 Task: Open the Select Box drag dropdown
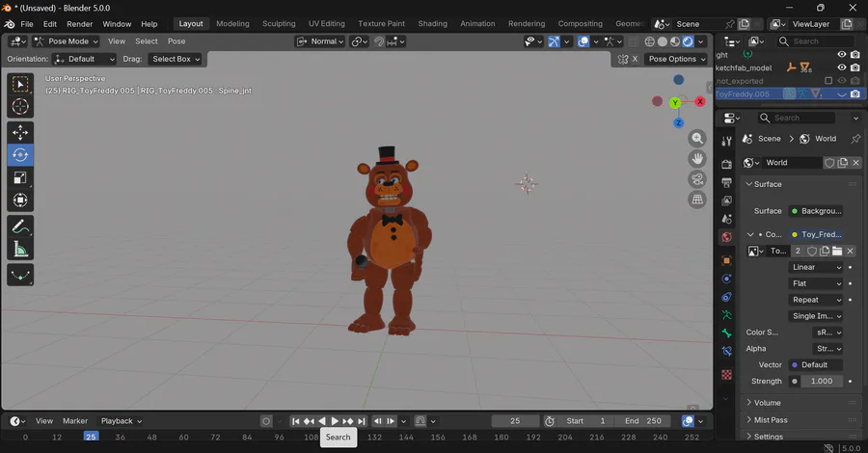point(175,59)
